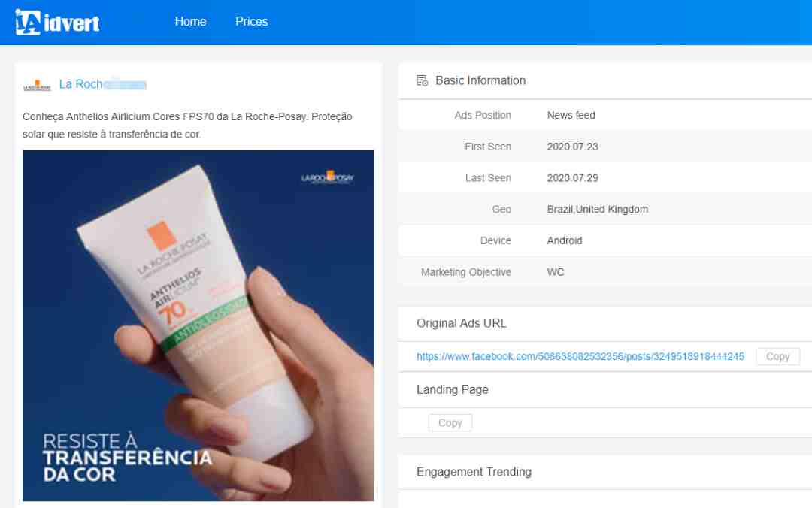Open the La Roch advertiser name link

102,84
